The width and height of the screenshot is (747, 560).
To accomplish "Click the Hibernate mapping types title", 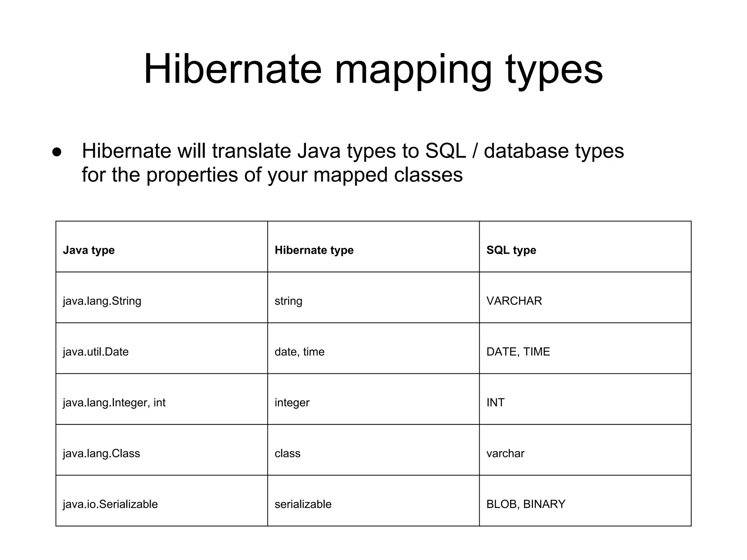I will coord(373,69).
